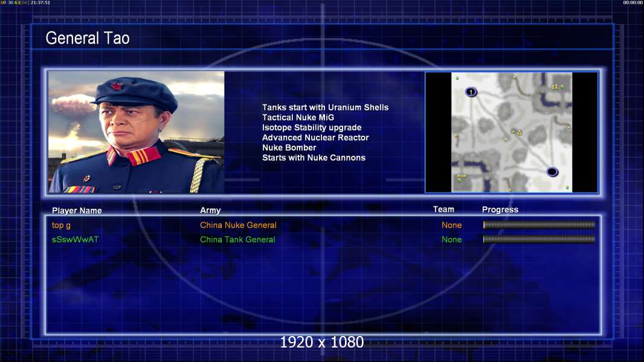Click the Player Name column header
Image resolution: width=644 pixels, height=362 pixels.
pyautogui.click(x=77, y=211)
